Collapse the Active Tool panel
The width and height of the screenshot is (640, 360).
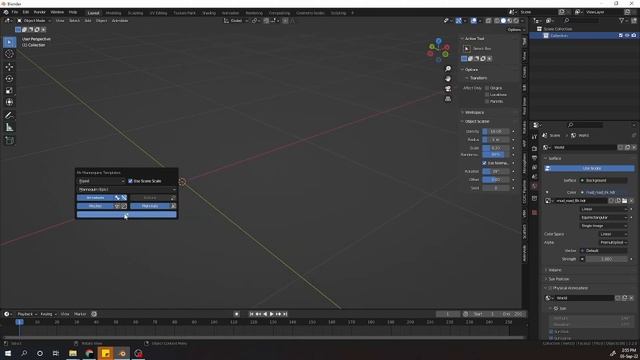[474, 38]
